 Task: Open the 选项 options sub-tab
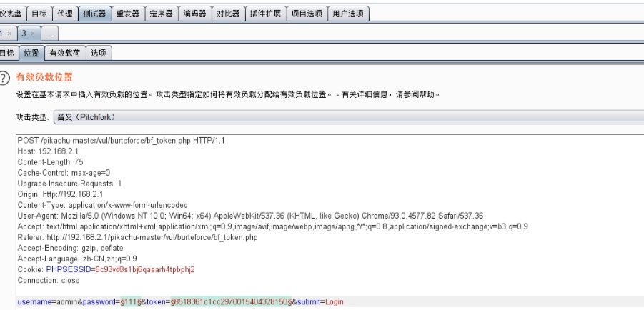pos(99,53)
